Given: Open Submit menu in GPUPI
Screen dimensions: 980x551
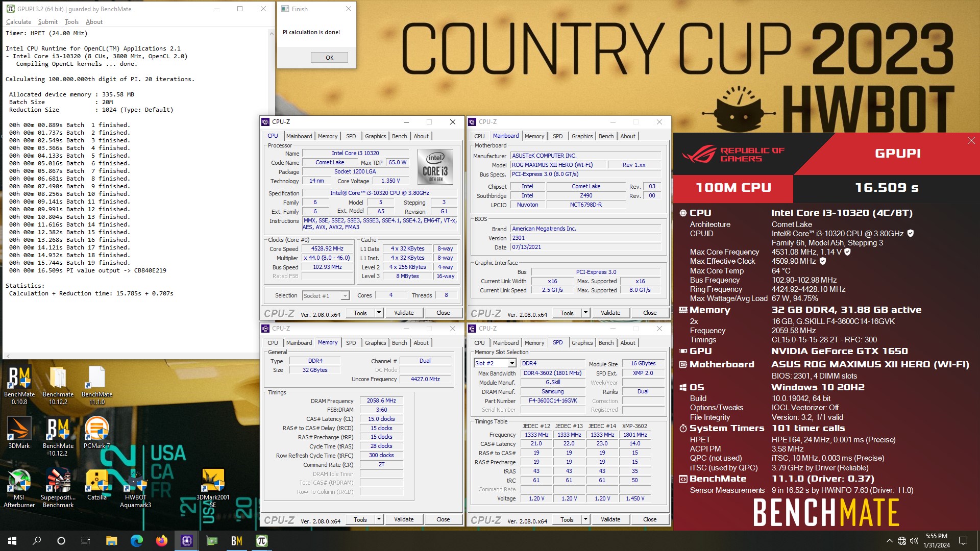Looking at the screenshot, I should tap(47, 22).
